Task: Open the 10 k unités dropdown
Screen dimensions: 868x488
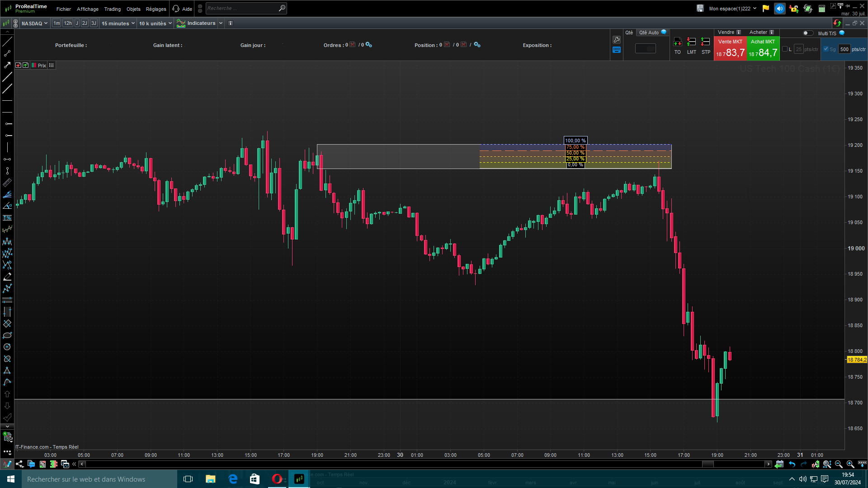Action: click(155, 23)
